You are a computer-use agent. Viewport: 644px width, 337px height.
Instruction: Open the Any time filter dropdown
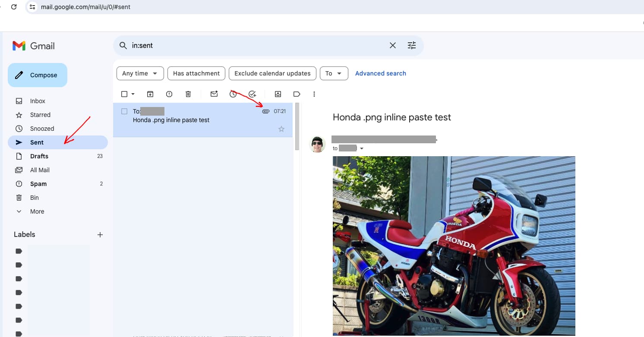(140, 73)
